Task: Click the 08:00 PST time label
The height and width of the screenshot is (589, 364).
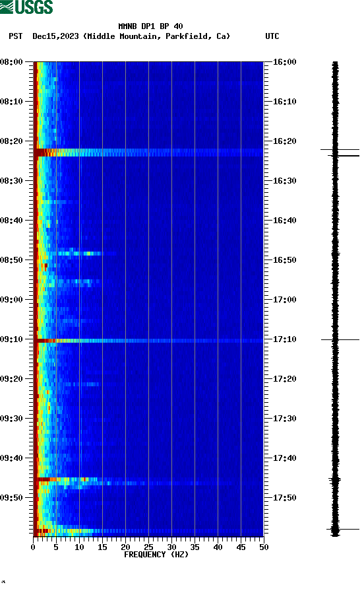Action: (12, 61)
